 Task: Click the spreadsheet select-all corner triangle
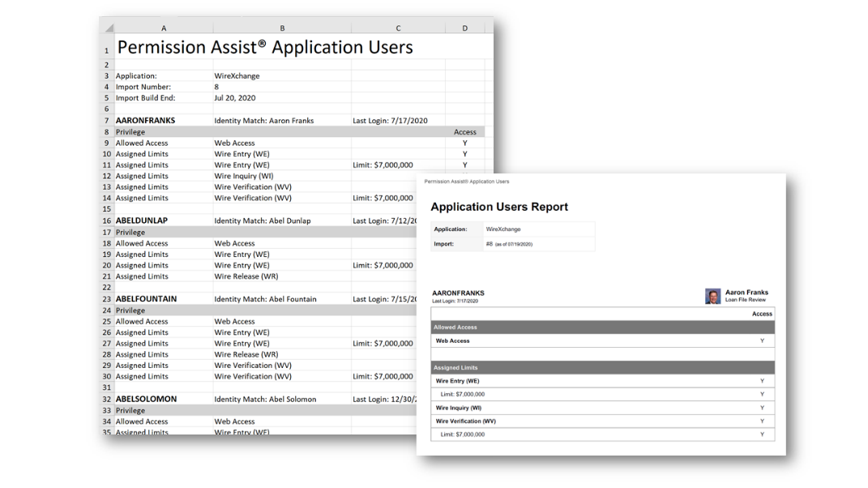coord(109,27)
